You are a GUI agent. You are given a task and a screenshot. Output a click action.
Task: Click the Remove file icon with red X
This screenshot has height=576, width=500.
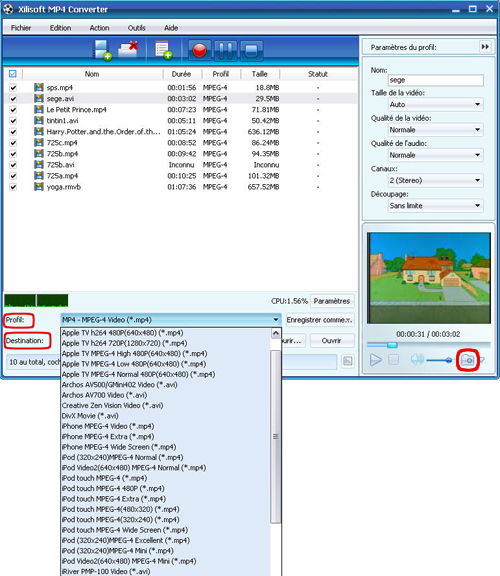tap(128, 50)
